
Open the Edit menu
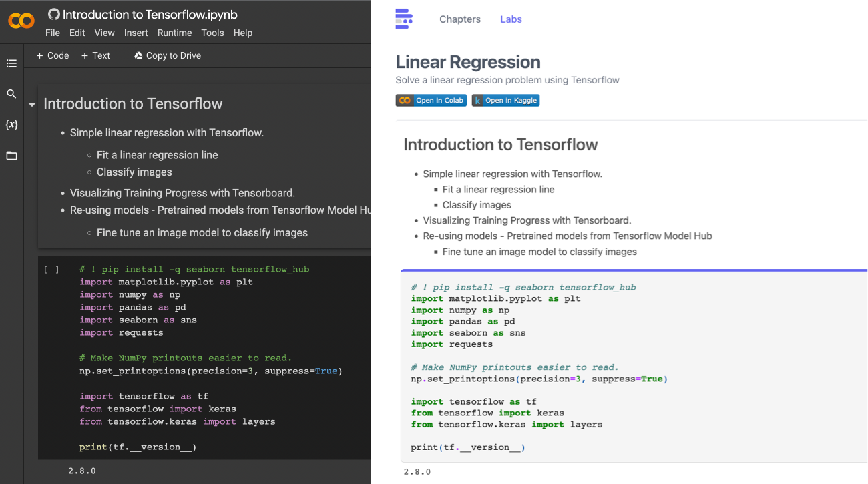(x=77, y=33)
